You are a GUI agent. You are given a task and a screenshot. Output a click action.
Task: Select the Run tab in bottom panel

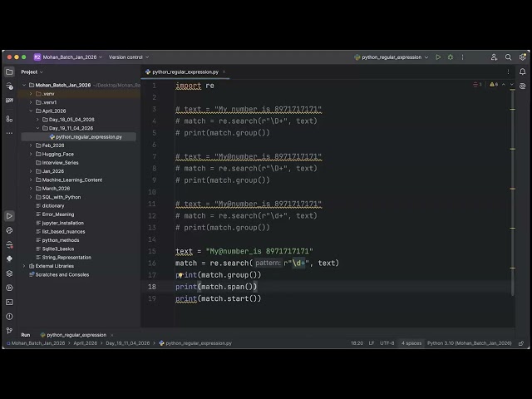26,335
